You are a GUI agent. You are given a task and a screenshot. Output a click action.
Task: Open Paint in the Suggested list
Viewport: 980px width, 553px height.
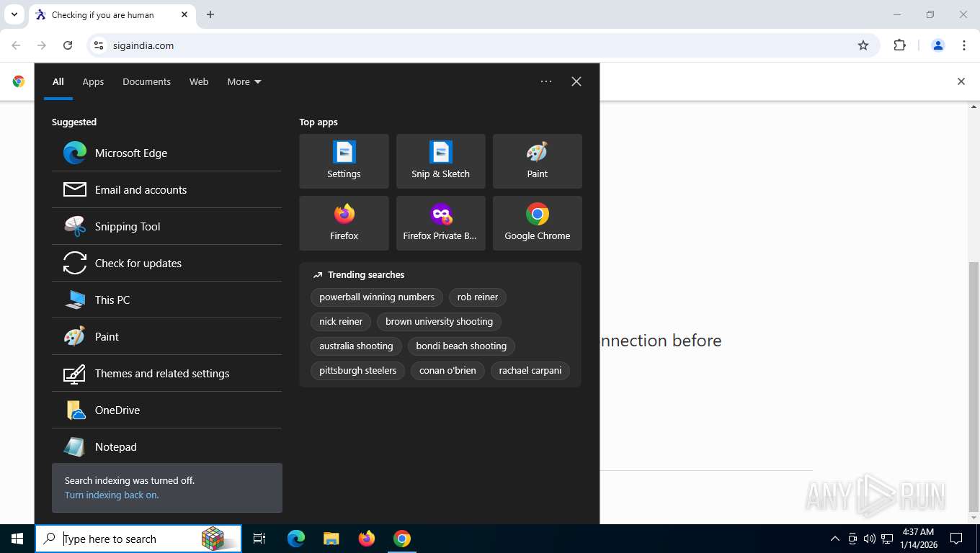(166, 336)
